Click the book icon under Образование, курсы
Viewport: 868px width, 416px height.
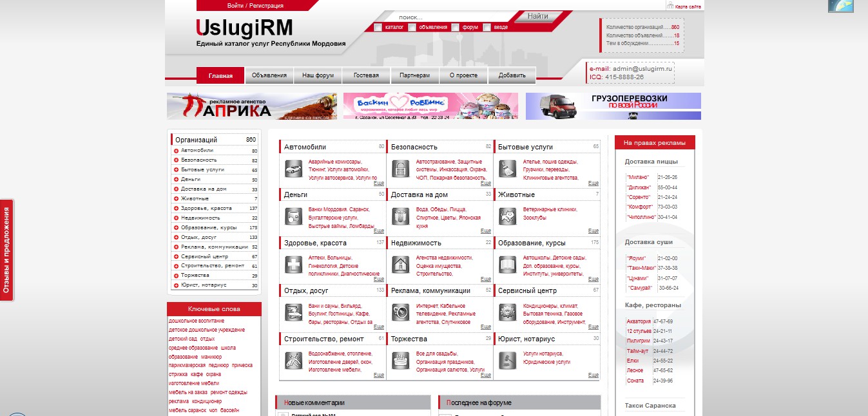[x=507, y=265]
